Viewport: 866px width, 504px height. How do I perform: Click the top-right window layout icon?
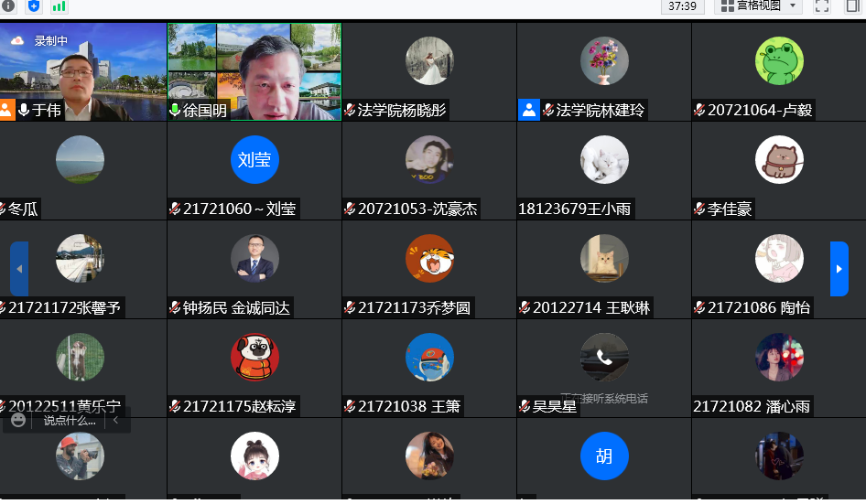pyautogui.click(x=853, y=5)
